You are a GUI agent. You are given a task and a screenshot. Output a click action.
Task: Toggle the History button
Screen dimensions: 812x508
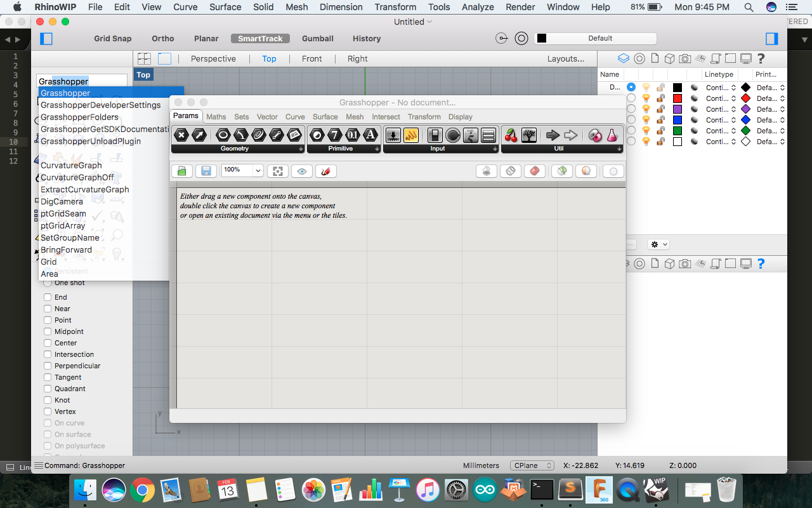pyautogui.click(x=367, y=39)
